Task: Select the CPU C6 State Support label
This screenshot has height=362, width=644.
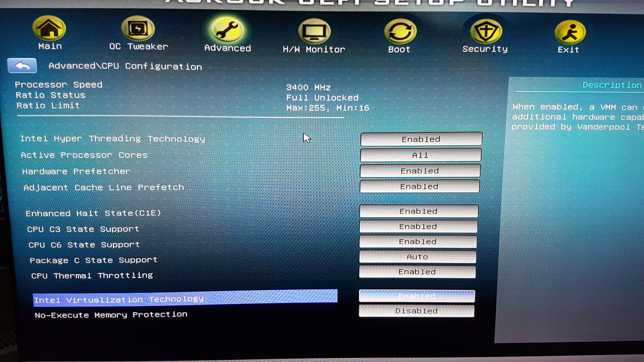Action: point(84,245)
